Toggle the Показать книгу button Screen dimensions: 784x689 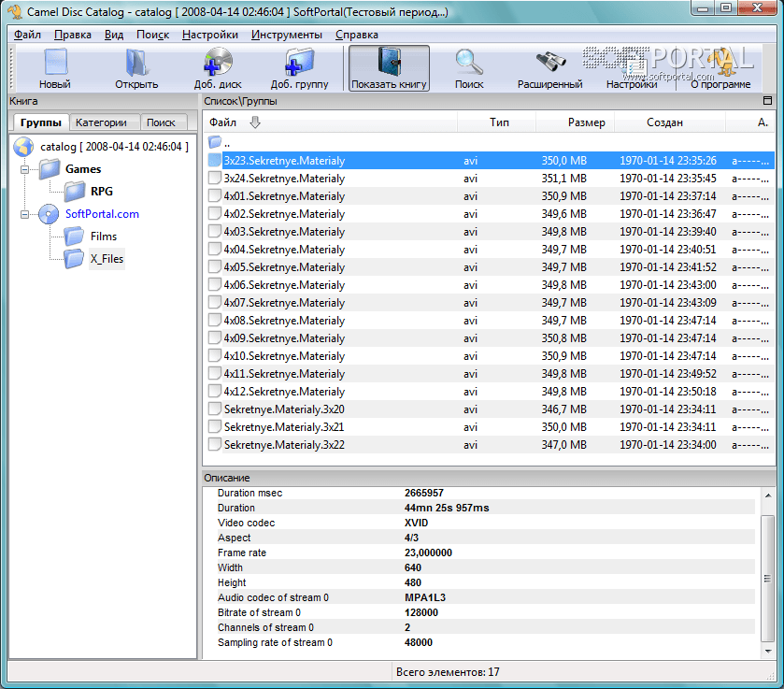(389, 68)
